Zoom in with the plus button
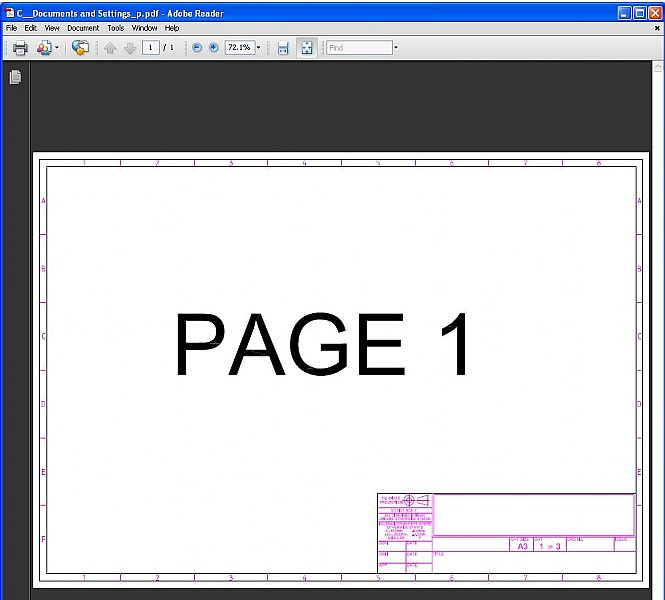The width and height of the screenshot is (665, 600). point(214,47)
